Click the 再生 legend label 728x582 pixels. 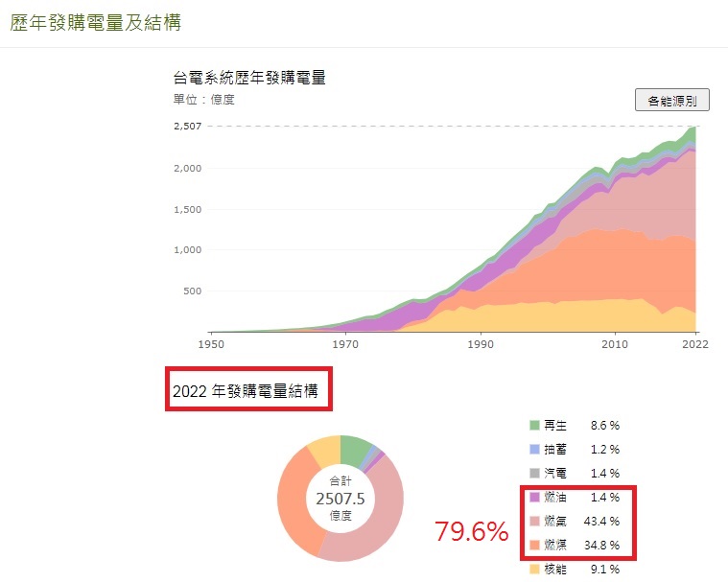coord(555,425)
